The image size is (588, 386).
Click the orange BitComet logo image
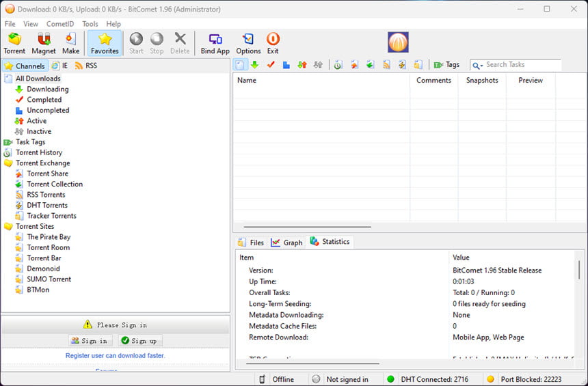point(398,42)
